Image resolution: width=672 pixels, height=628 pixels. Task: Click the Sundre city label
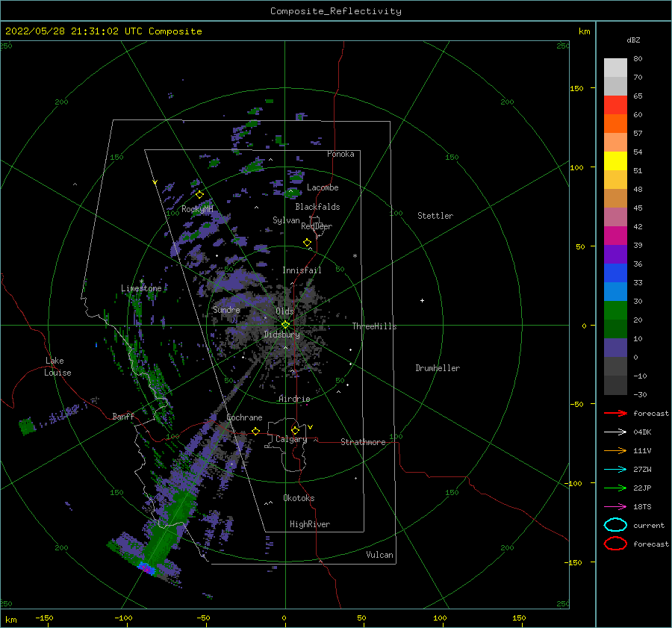[226, 310]
